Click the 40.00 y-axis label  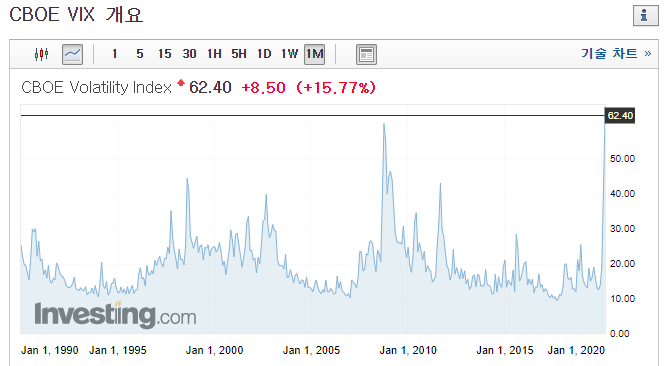[622, 194]
